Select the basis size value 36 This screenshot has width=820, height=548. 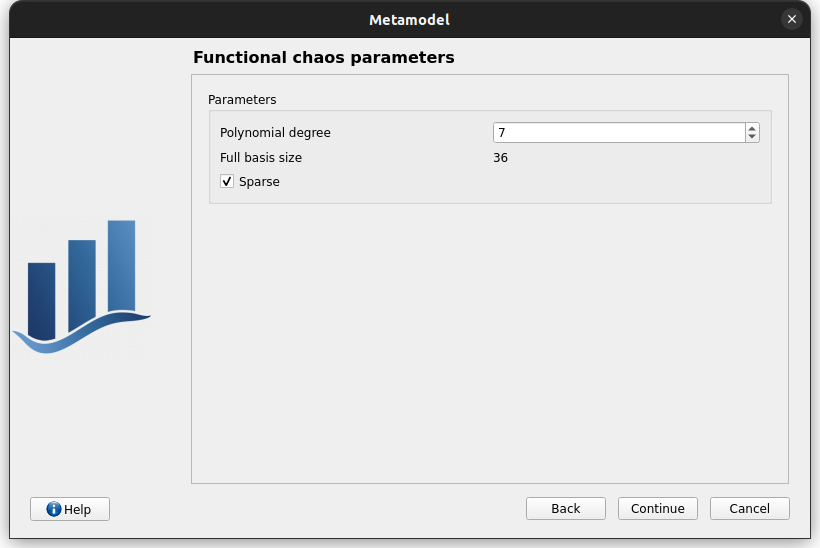pyautogui.click(x=500, y=158)
